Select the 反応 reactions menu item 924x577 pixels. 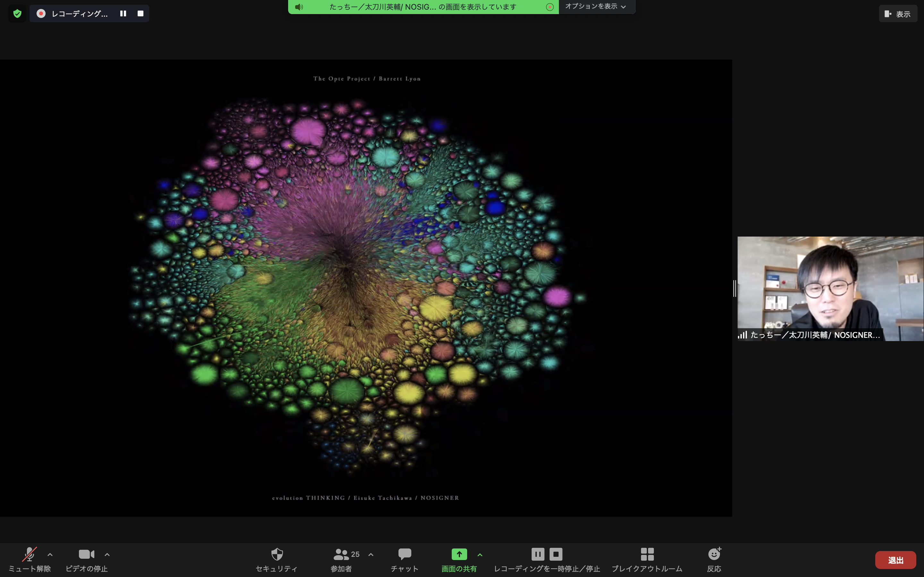coord(714,558)
